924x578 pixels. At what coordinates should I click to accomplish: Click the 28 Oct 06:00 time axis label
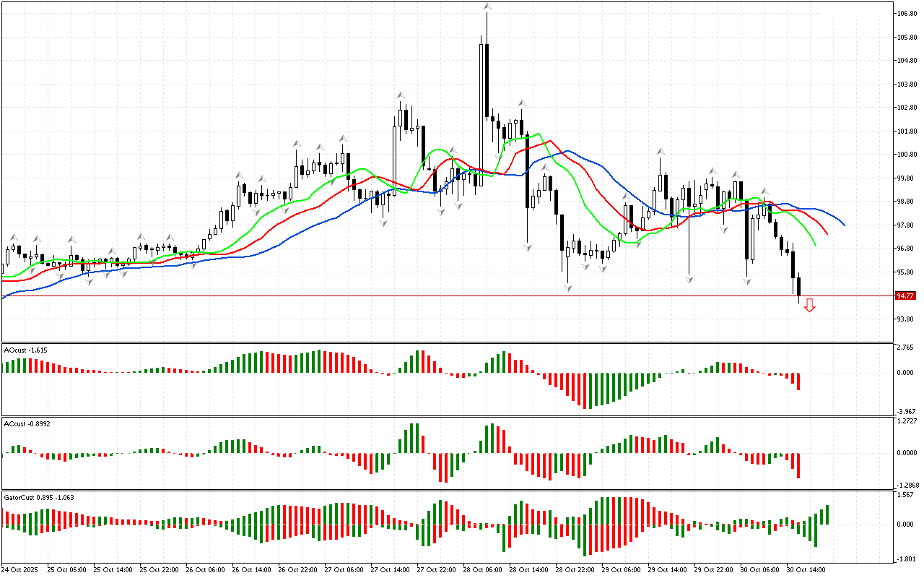[x=482, y=569]
